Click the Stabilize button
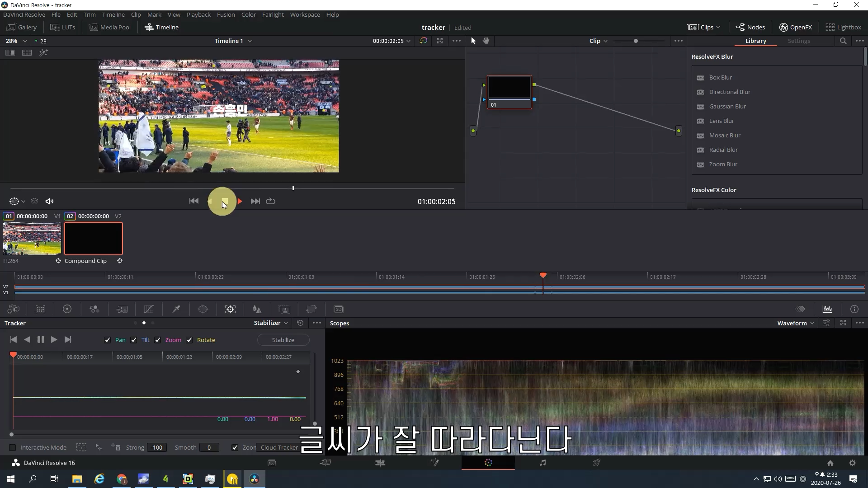 coord(283,340)
